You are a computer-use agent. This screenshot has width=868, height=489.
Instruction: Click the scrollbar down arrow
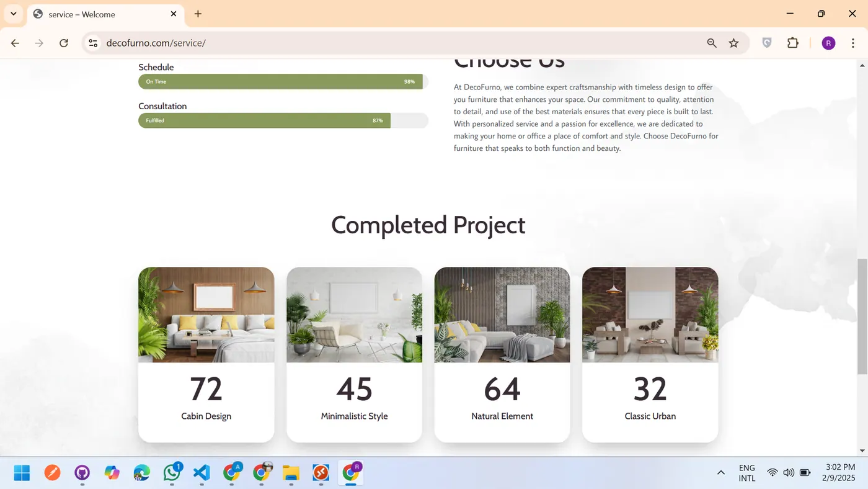[x=862, y=451]
